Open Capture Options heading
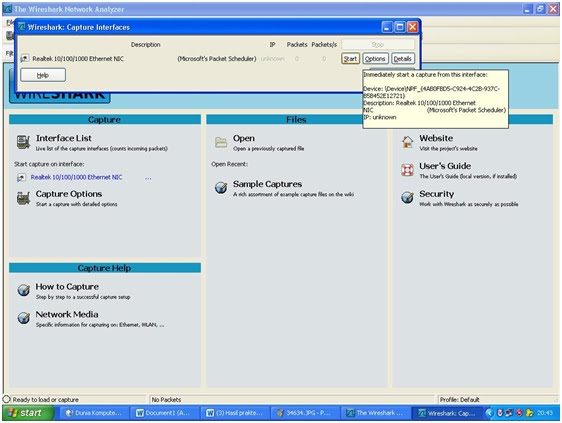The width and height of the screenshot is (562, 423). 69,194
